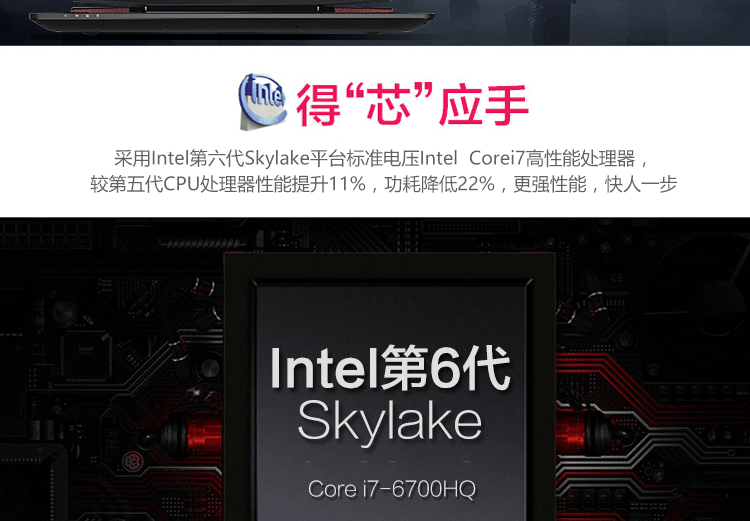Click the Core i7-6700HQ model label
This screenshot has width=750, height=521.
click(x=392, y=489)
